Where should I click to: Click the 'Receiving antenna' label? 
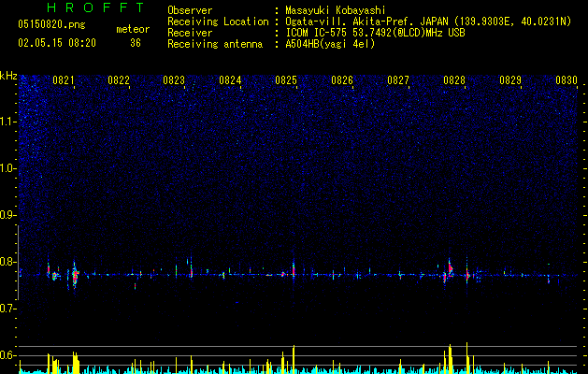pos(215,44)
